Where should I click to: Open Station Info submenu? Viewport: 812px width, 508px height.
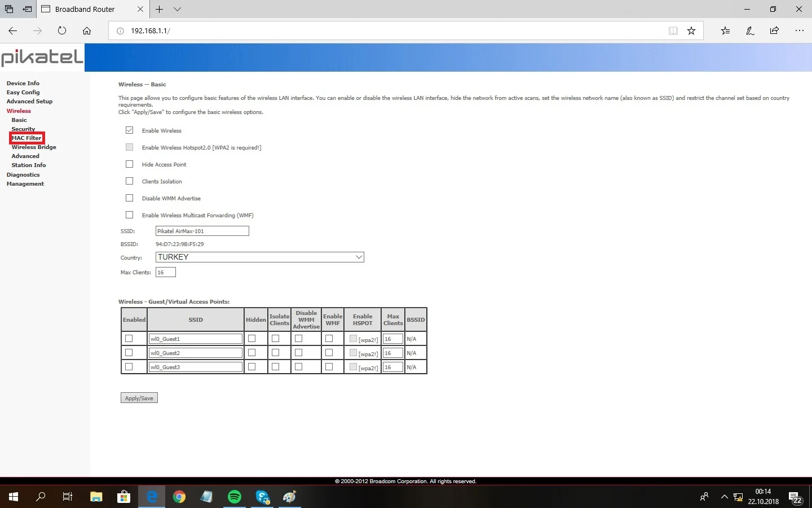pyautogui.click(x=29, y=165)
